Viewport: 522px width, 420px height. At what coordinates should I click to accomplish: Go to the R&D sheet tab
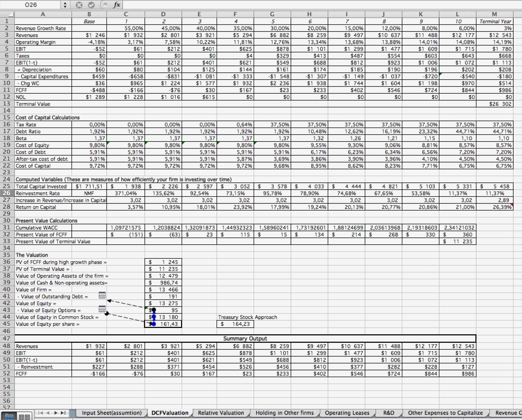[389, 413]
